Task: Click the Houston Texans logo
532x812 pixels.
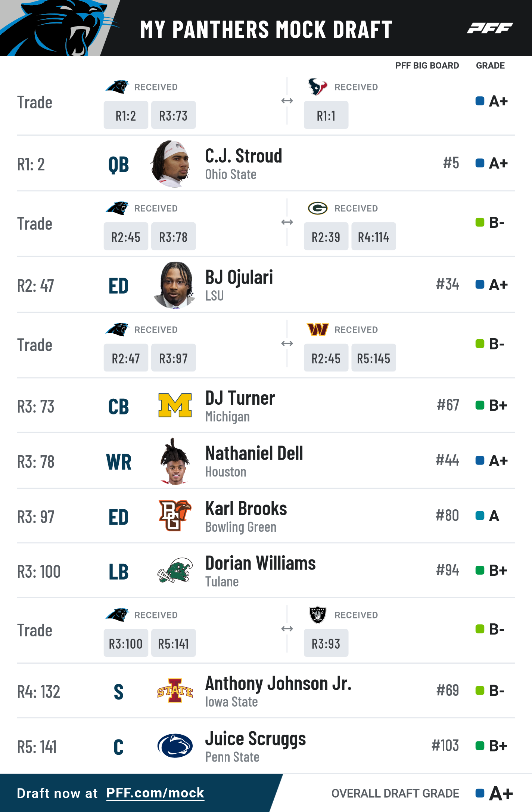Action: [317, 87]
